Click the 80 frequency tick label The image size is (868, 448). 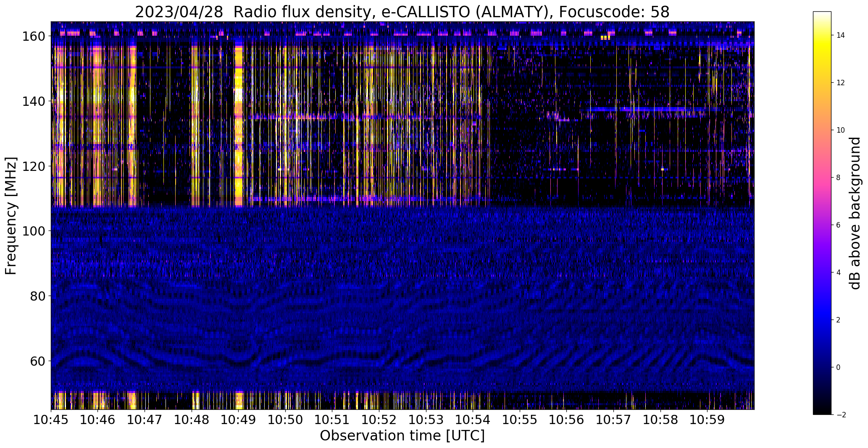[x=37, y=296]
